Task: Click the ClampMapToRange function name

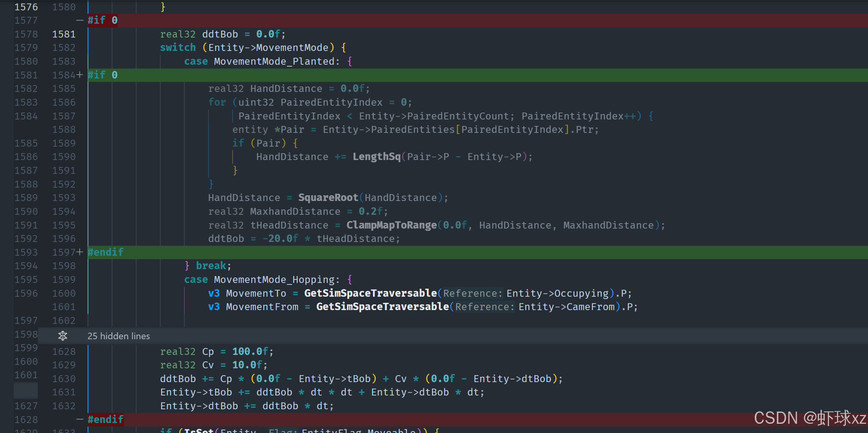Action: 391,225
